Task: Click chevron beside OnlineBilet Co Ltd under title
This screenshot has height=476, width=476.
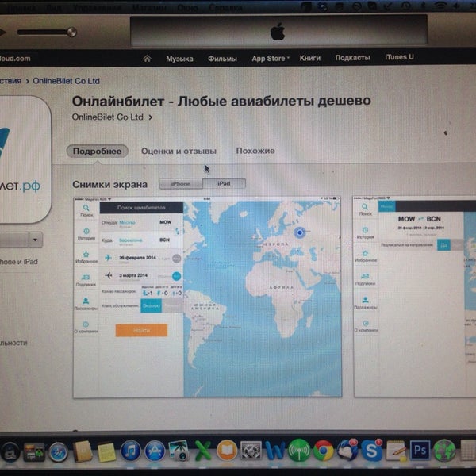Action: coord(150,117)
